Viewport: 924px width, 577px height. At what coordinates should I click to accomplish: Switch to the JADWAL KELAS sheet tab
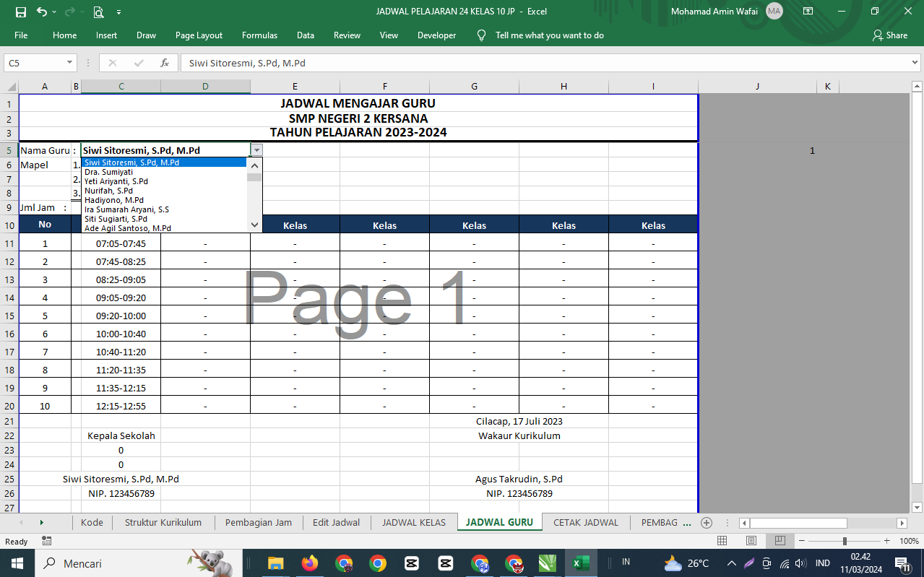coord(414,523)
